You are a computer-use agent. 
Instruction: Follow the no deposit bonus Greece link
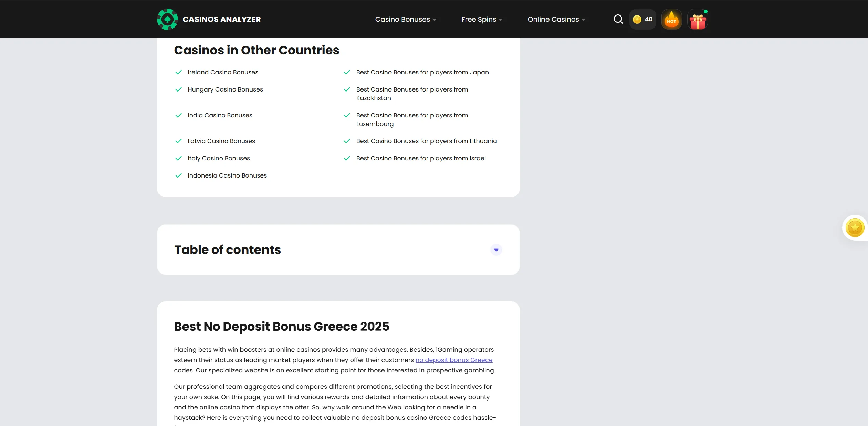(454, 360)
